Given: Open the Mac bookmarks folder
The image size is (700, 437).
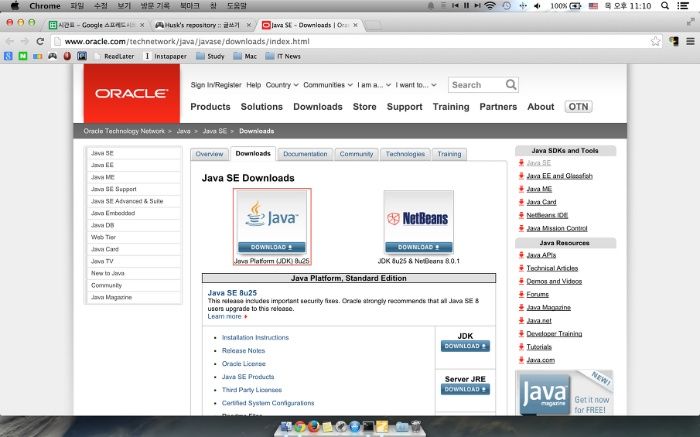Looking at the screenshot, I should point(245,56).
